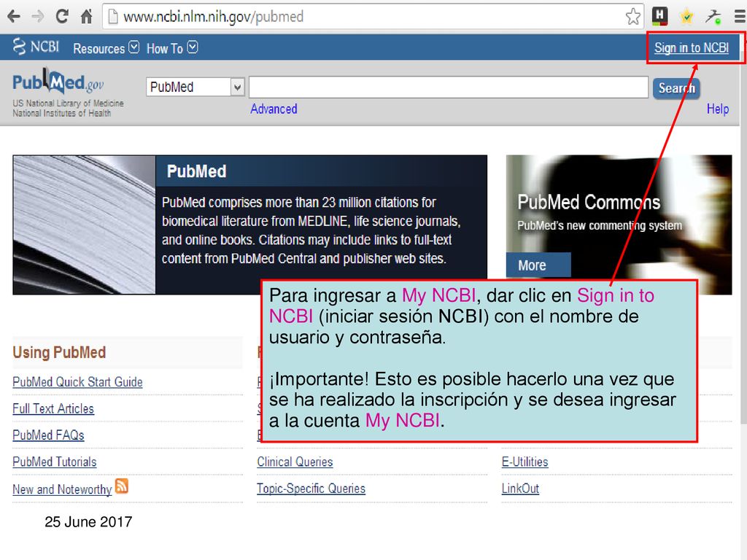
Task: Click the yellow star extension icon
Action: (x=686, y=17)
